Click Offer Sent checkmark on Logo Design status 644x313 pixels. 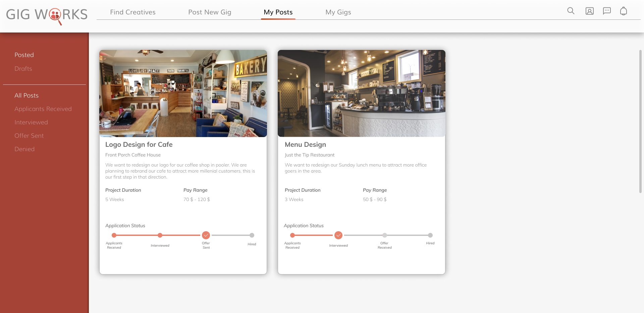(206, 235)
